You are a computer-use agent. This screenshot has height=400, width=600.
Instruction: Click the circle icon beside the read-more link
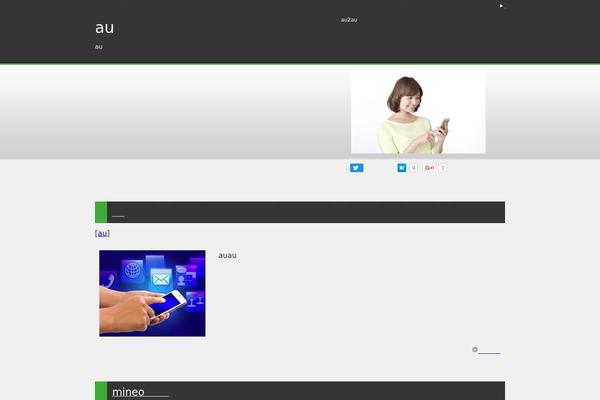pos(474,349)
